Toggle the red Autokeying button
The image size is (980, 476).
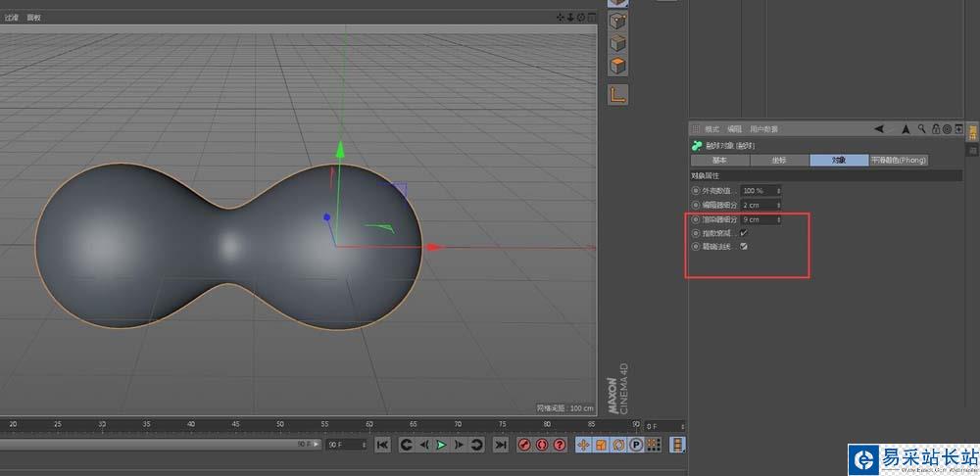(542, 445)
